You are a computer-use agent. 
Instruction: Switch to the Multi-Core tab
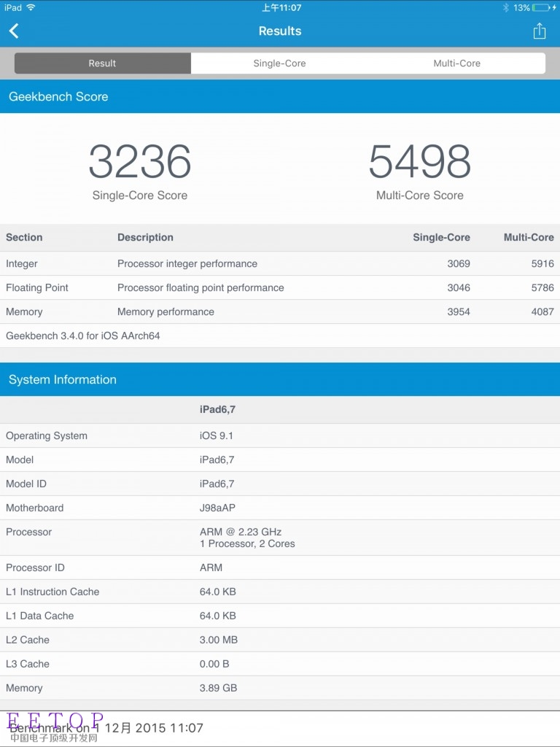[456, 63]
